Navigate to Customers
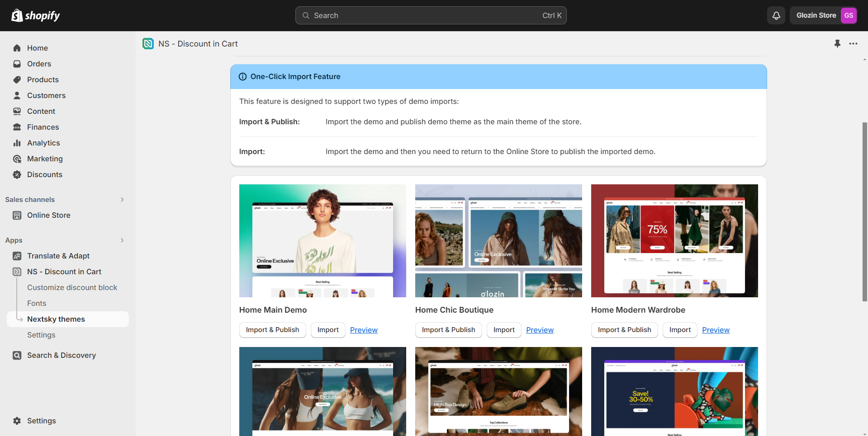Image resolution: width=868 pixels, height=436 pixels. coord(68,95)
